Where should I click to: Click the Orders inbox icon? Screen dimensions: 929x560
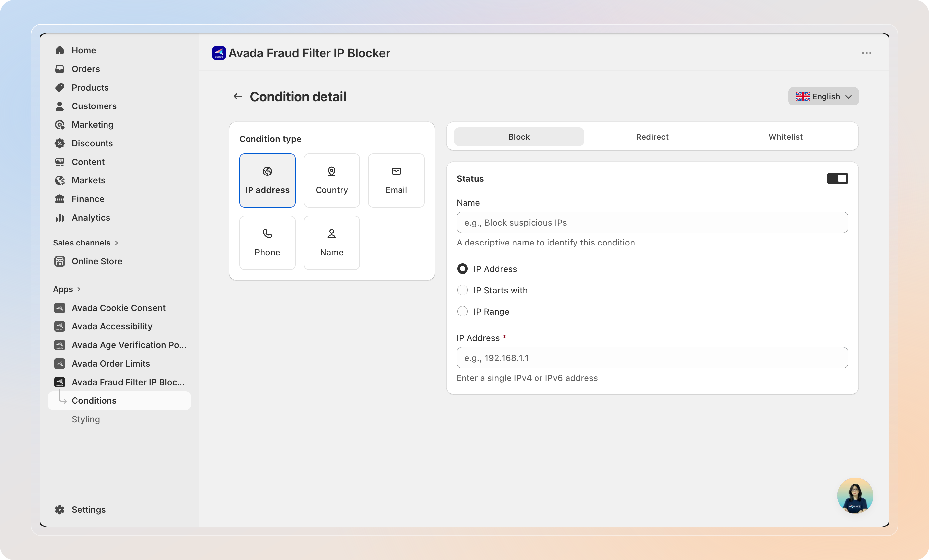coord(60,69)
